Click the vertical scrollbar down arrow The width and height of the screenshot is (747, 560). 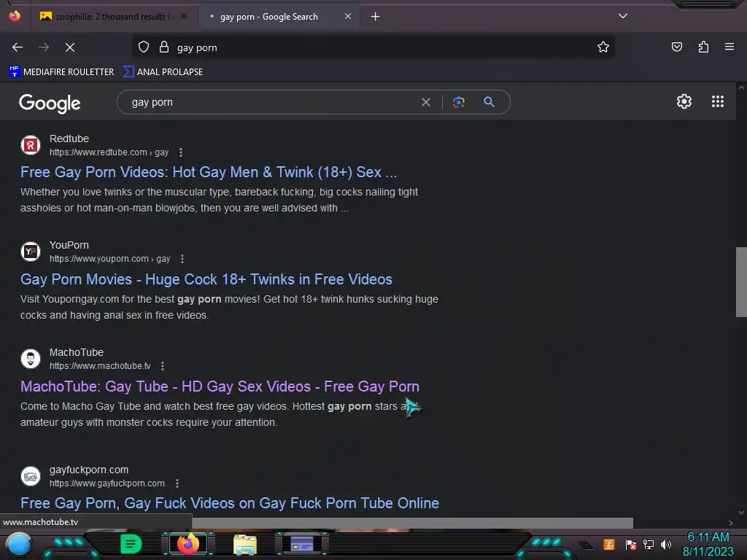coord(741,513)
